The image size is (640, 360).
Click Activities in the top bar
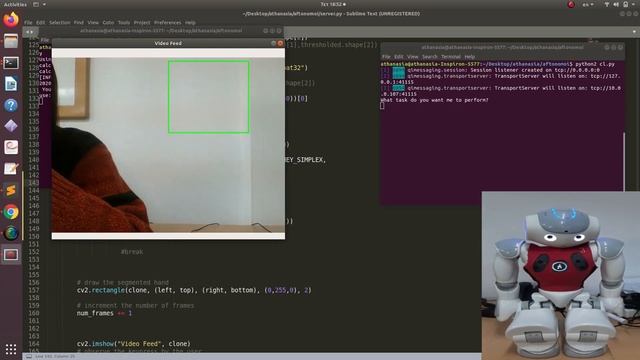coord(15,4)
